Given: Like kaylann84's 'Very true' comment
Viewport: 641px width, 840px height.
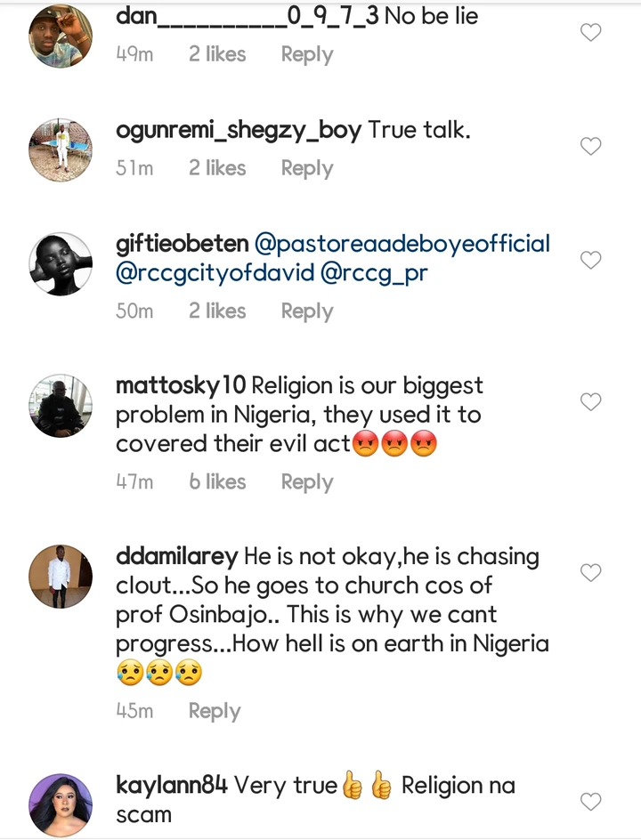Looking at the screenshot, I should 591,802.
